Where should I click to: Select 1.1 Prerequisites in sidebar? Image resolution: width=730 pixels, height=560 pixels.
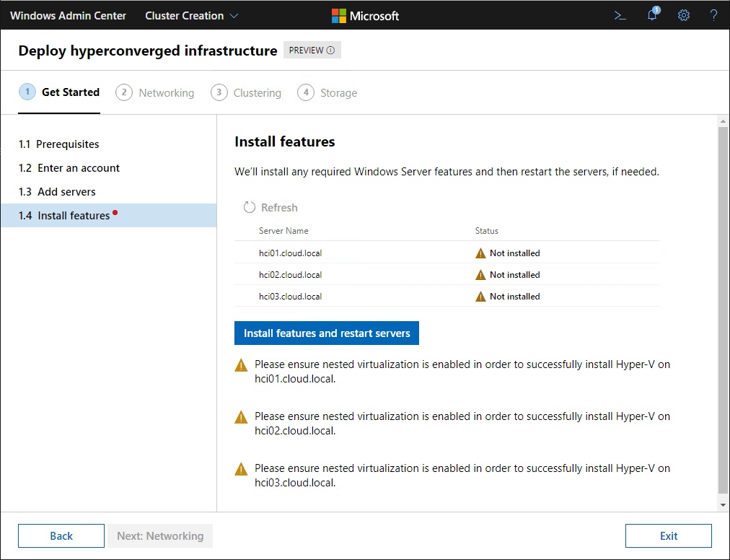[x=59, y=144]
